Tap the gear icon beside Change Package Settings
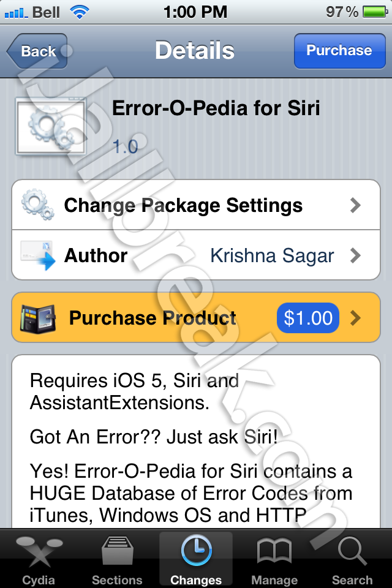This screenshot has height=588, width=392. pos(37,205)
